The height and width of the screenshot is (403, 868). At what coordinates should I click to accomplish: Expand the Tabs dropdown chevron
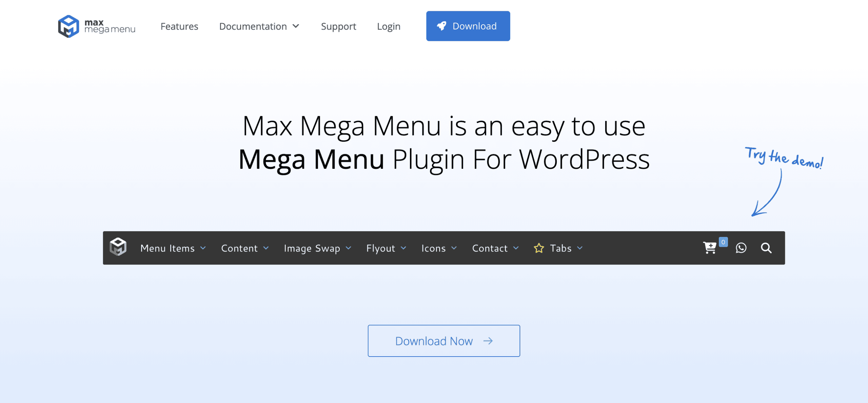coord(580,248)
